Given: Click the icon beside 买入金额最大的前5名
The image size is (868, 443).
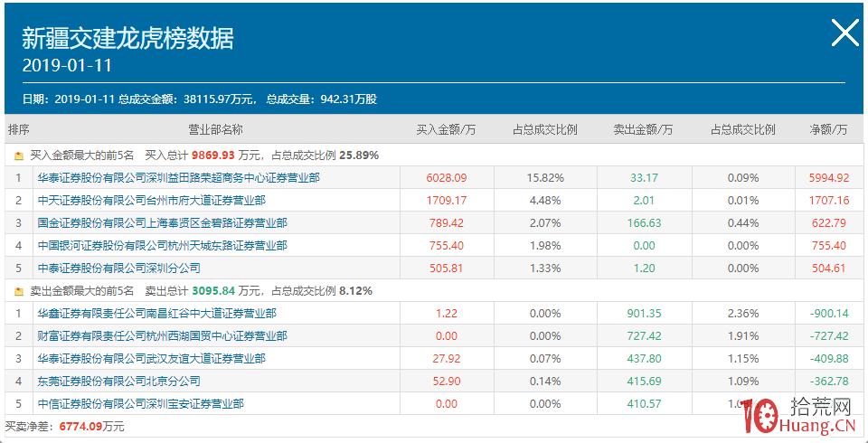Looking at the screenshot, I should (19, 156).
